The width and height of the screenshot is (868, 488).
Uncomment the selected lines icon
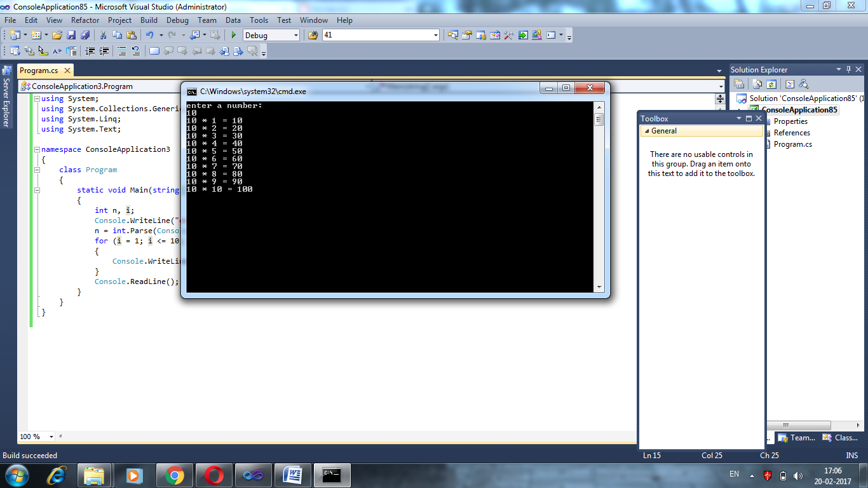[136, 51]
